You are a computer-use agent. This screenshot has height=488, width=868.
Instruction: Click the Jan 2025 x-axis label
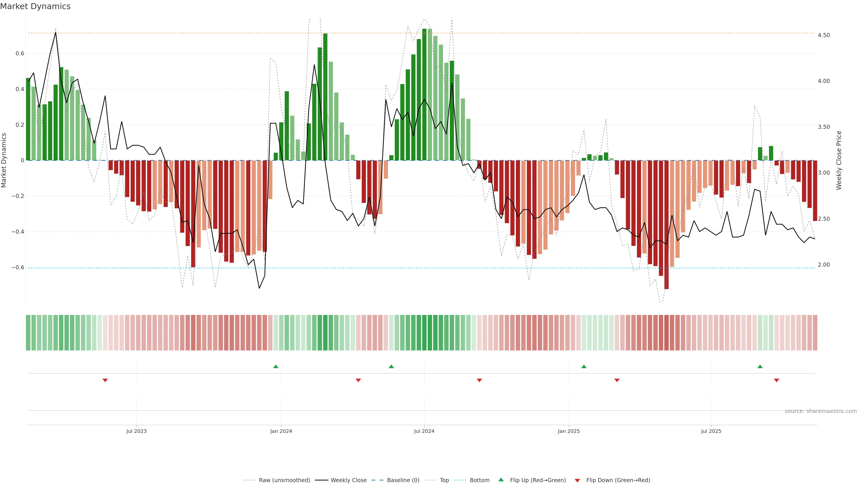tap(569, 431)
